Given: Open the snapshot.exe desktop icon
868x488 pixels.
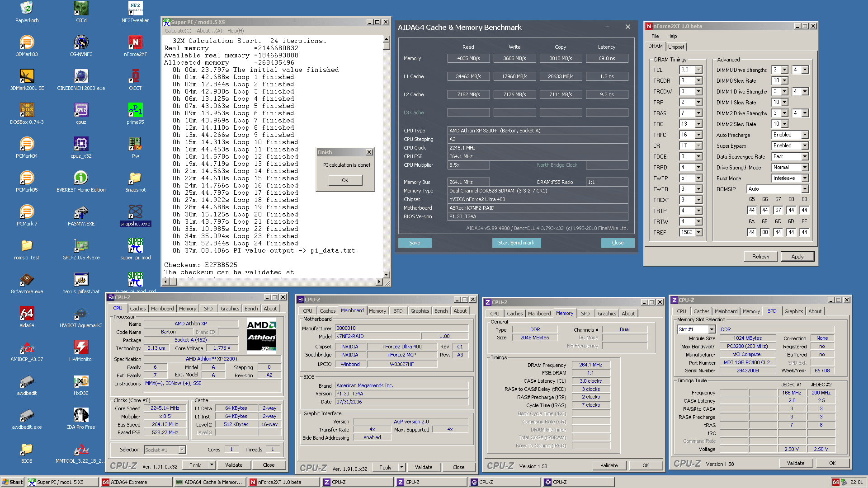Looking at the screenshot, I should tap(135, 215).
